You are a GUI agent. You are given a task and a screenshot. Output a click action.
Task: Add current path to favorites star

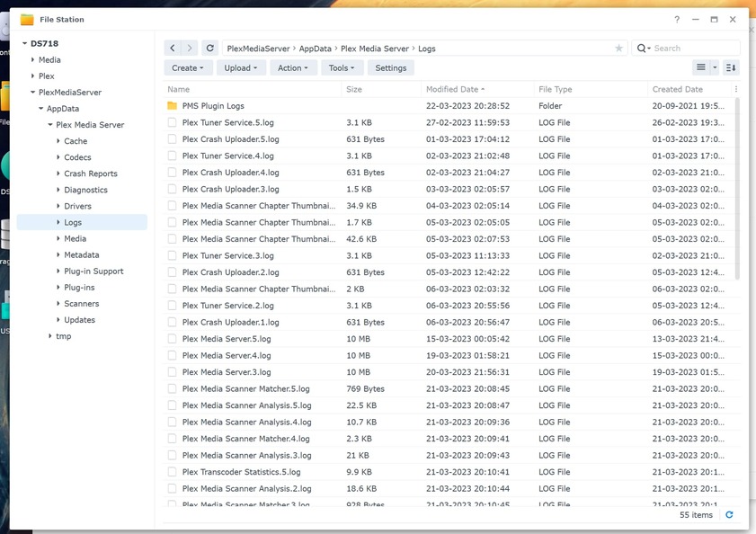(x=618, y=49)
